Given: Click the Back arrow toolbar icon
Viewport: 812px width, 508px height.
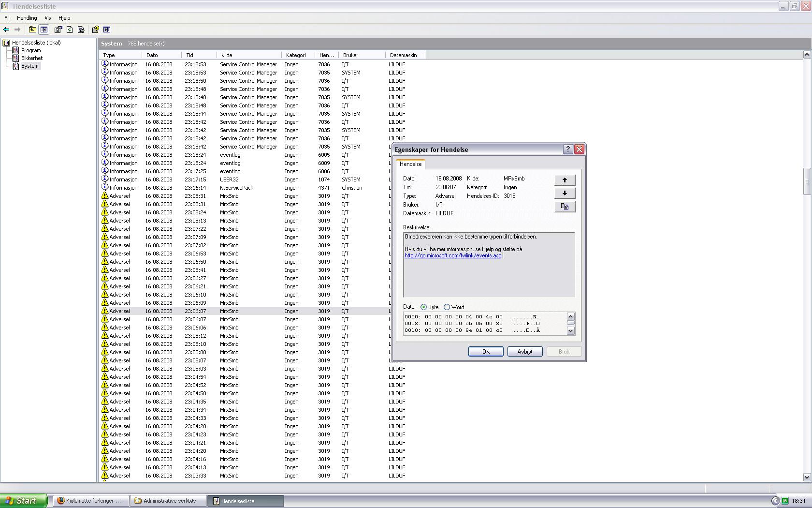Looking at the screenshot, I should point(6,30).
